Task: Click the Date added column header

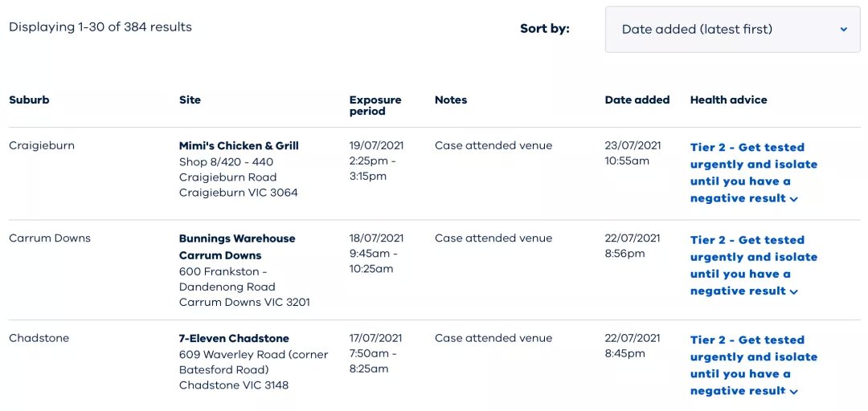Action: pos(637,100)
